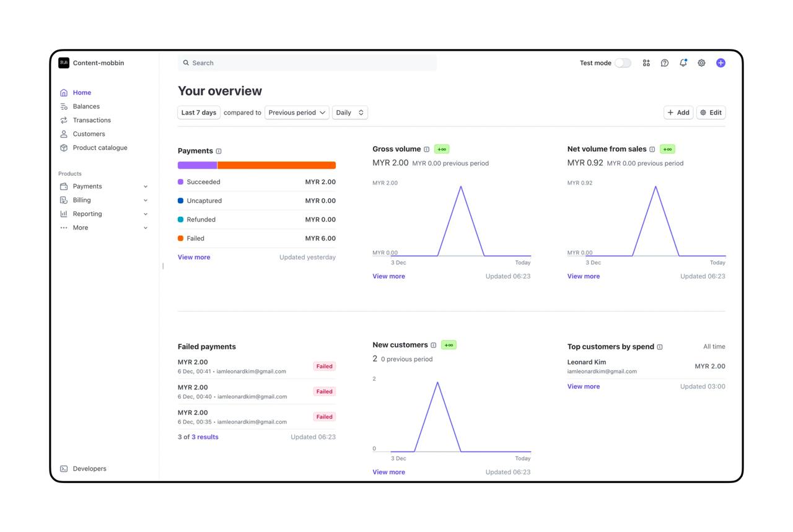793x532 pixels.
Task: Click the Balances icon in sidebar
Action: (64, 107)
